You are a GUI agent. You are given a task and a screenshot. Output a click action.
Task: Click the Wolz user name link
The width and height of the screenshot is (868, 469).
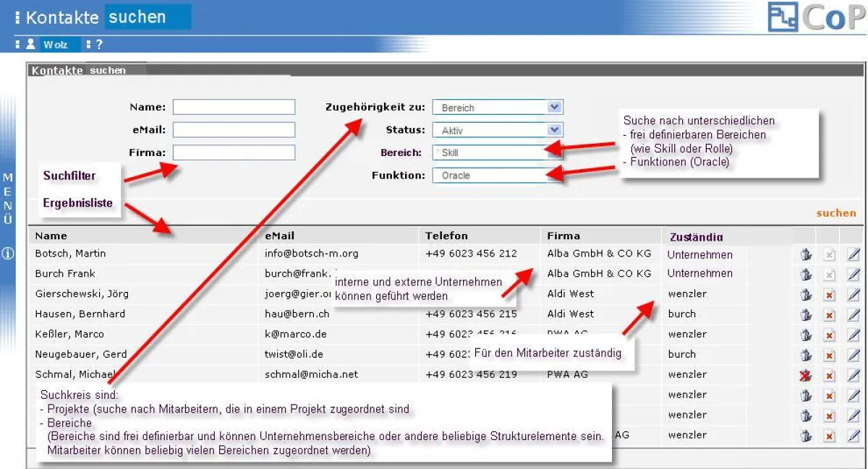click(x=55, y=45)
